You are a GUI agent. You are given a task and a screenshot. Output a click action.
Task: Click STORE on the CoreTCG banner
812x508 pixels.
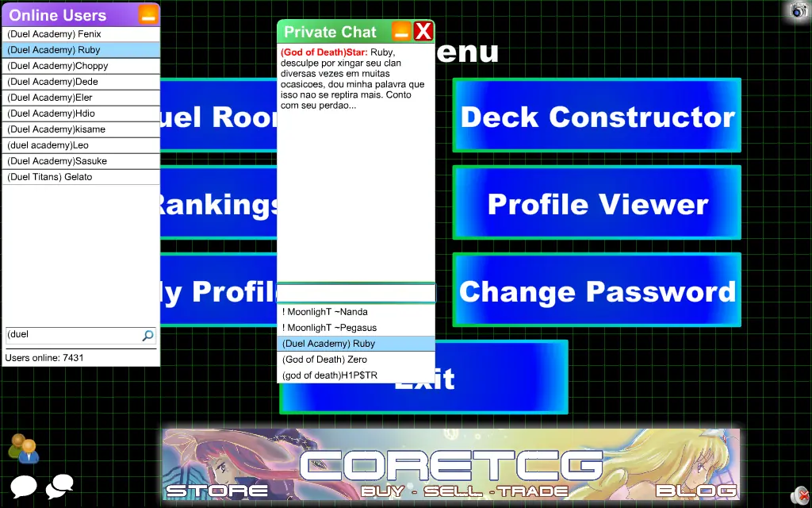coord(217,491)
